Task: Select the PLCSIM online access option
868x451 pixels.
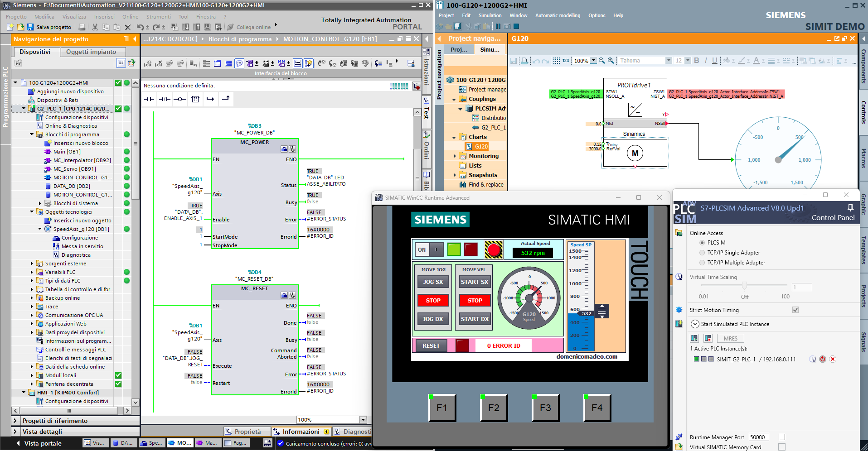Action: point(702,243)
